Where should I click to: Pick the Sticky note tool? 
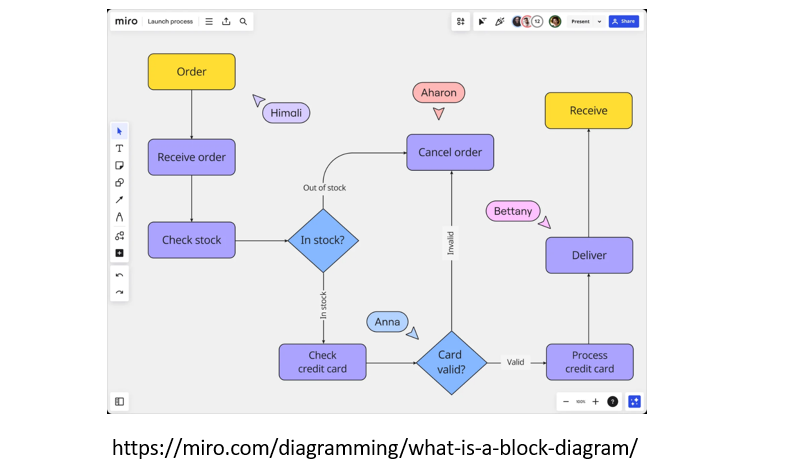pyautogui.click(x=119, y=165)
